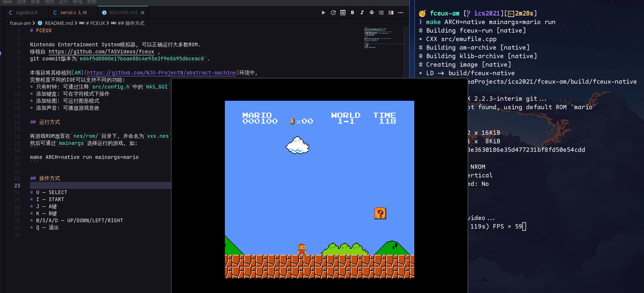The image size is (644, 293).
Task: Open the NJU-ProjectN abstract-machine link
Action: pos(161,73)
